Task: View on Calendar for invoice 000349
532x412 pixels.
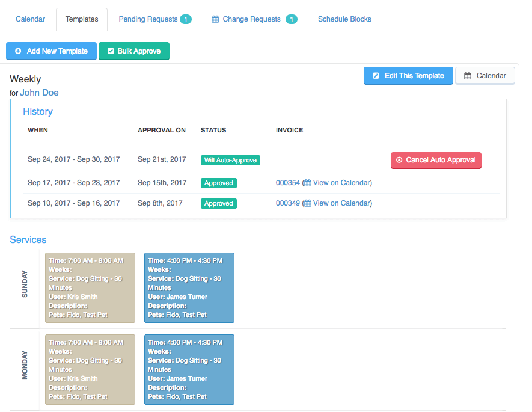Action: (341, 203)
